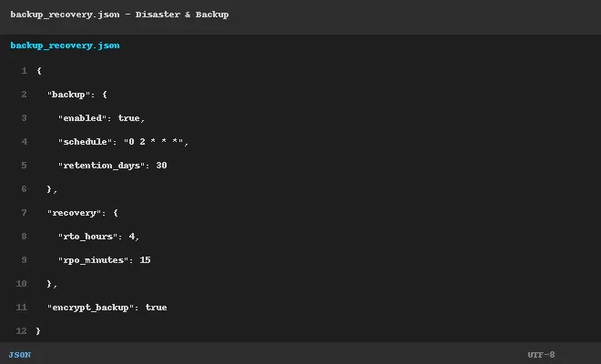Viewport: 601px width, 364px height.
Task: Click the "schedule" cron value string
Action: [153, 142]
